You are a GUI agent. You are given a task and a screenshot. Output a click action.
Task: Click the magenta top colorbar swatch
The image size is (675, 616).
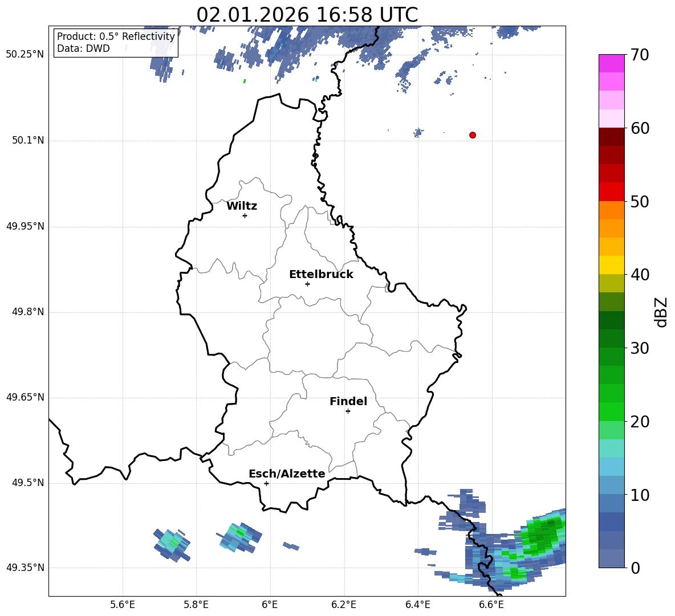point(611,64)
